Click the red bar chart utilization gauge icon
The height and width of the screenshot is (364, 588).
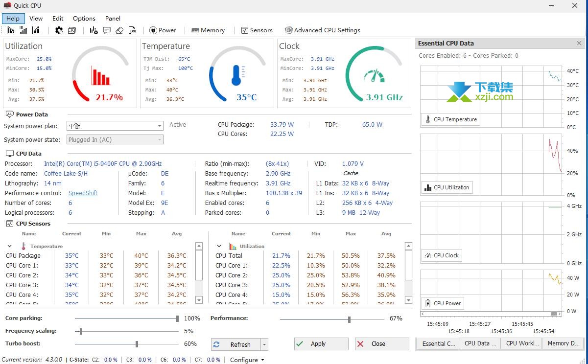tap(101, 76)
